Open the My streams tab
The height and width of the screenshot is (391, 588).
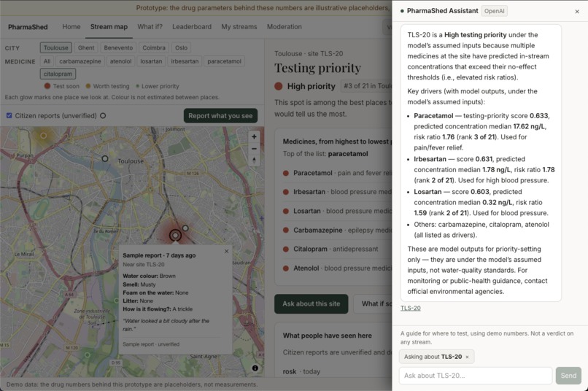pos(239,26)
